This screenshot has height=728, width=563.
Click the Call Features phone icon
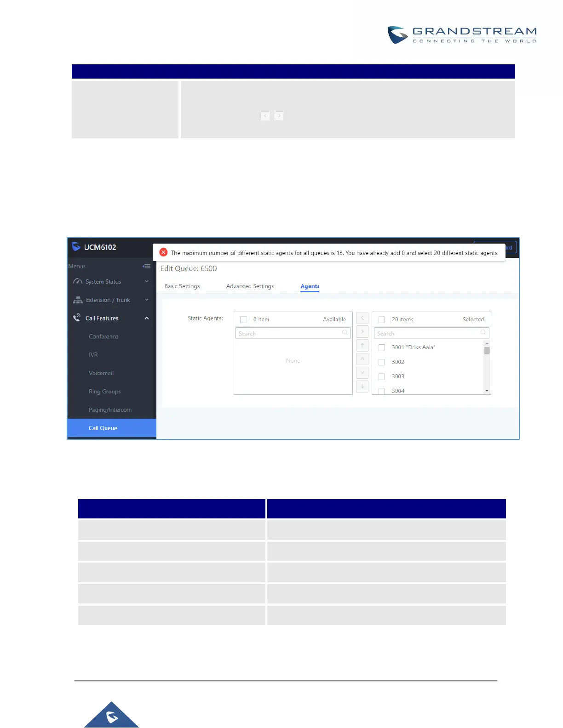(77, 318)
